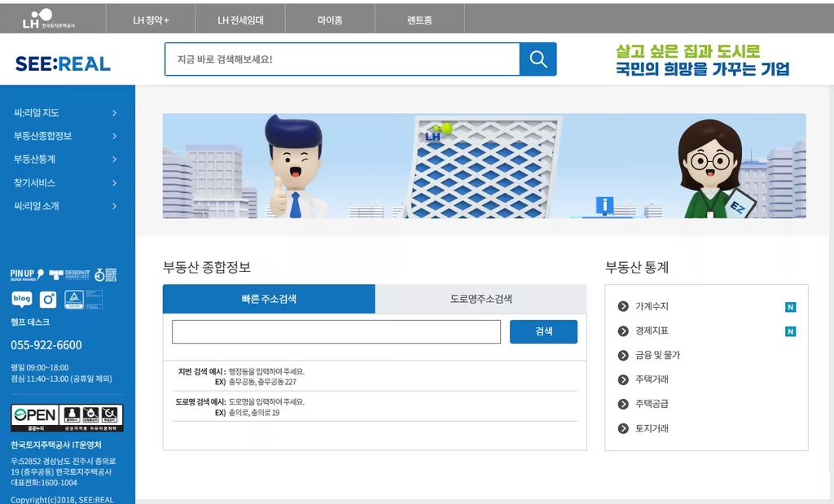Open the 주택공급 statistics link
The width and height of the screenshot is (834, 504).
(x=652, y=404)
